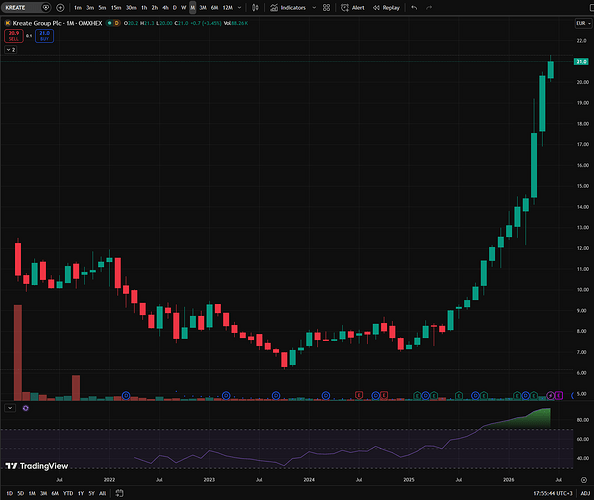Screen dimensions: 594x500
Task: Toggle the watchlist flag next to KREATE
Action: [45, 8]
